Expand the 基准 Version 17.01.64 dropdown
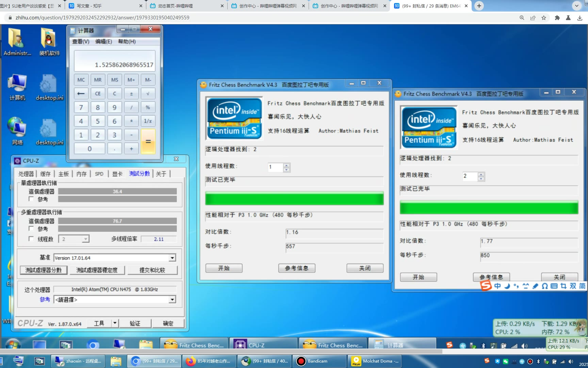 172,258
